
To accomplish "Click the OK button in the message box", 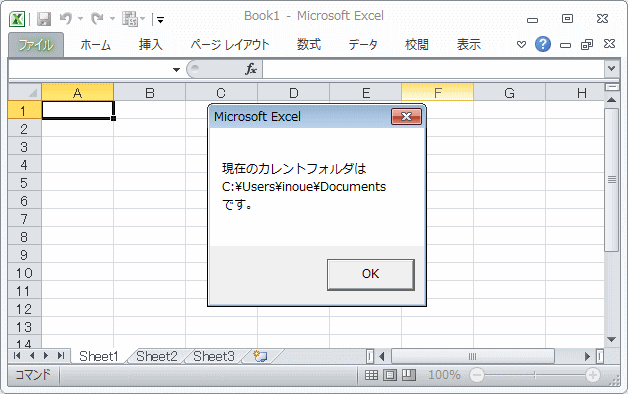I will coord(371,274).
